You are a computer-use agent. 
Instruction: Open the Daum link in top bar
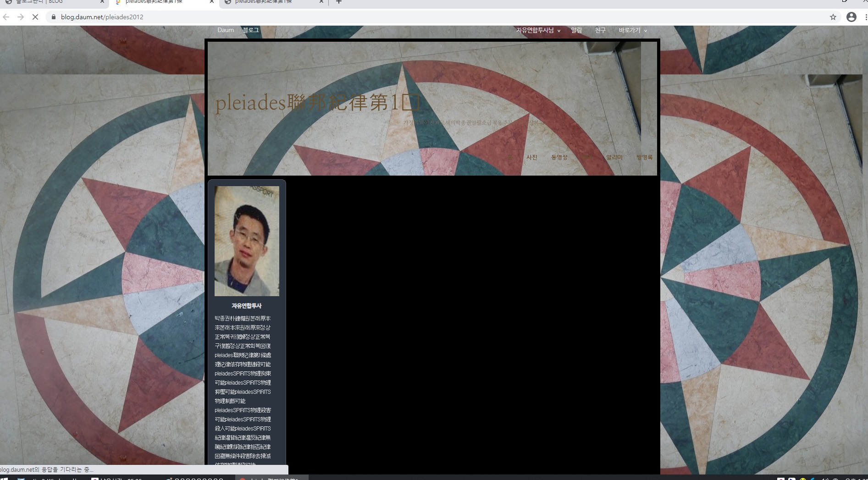pyautogui.click(x=226, y=30)
